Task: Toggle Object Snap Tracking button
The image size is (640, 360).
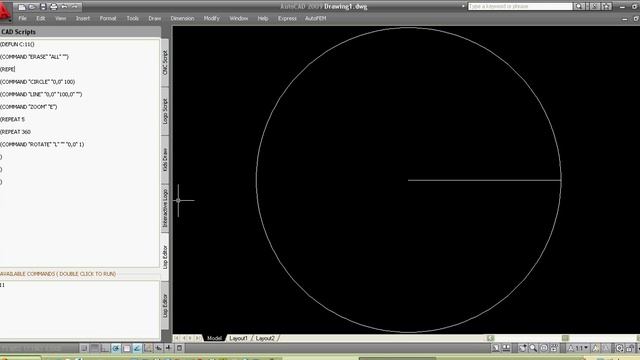Action: (137, 348)
